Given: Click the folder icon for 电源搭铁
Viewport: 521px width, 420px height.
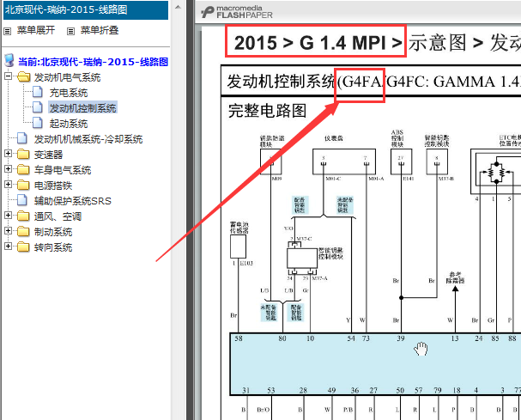Looking at the screenshot, I should tap(23, 185).
